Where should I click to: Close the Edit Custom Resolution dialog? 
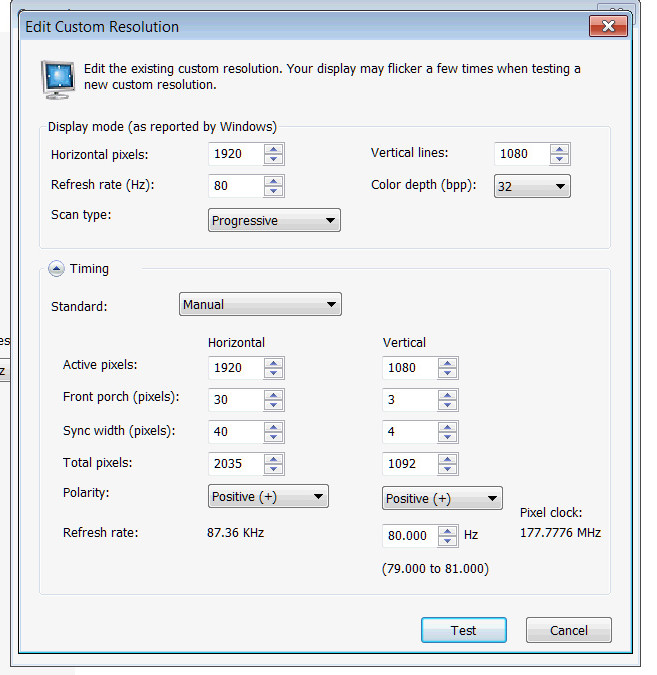pos(608,26)
